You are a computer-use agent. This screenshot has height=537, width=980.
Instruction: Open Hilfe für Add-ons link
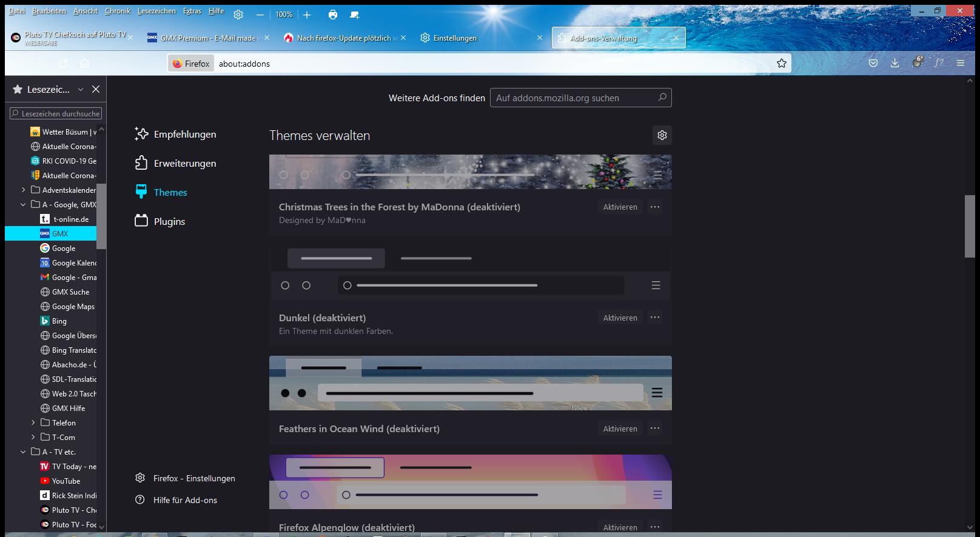coord(176,500)
